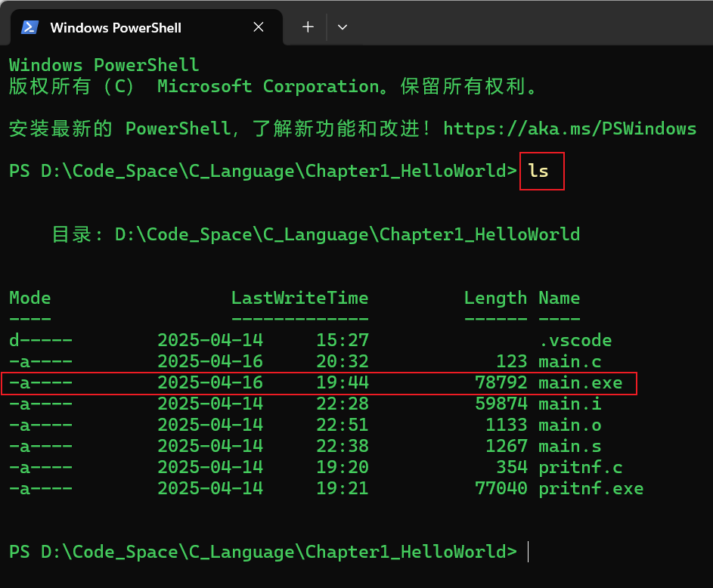The width and height of the screenshot is (713, 588).
Task: Click the LastWriteTime column header
Action: [299, 298]
